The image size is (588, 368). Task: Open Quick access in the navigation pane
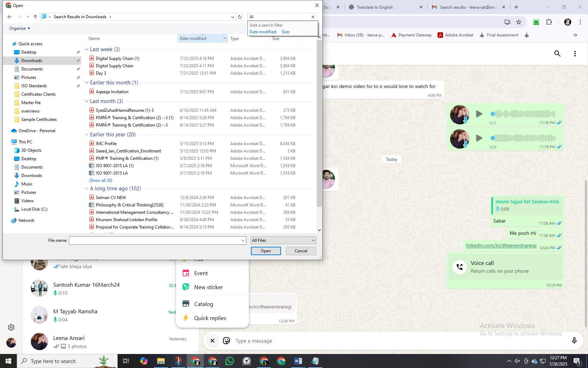click(x=30, y=44)
